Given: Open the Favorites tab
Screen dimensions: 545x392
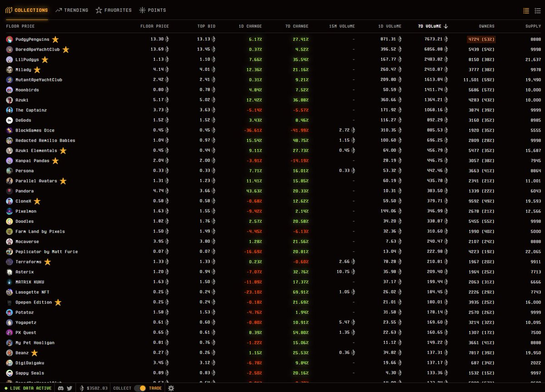Looking at the screenshot, I should click(x=114, y=10).
